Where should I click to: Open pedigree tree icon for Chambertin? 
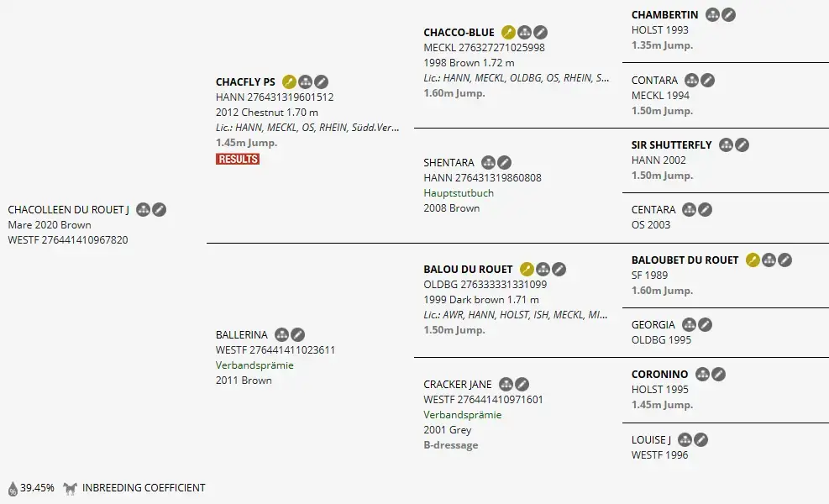point(713,15)
